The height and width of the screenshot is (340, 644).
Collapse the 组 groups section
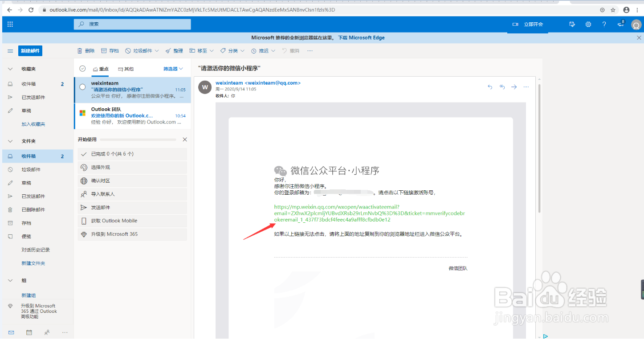tap(10, 281)
